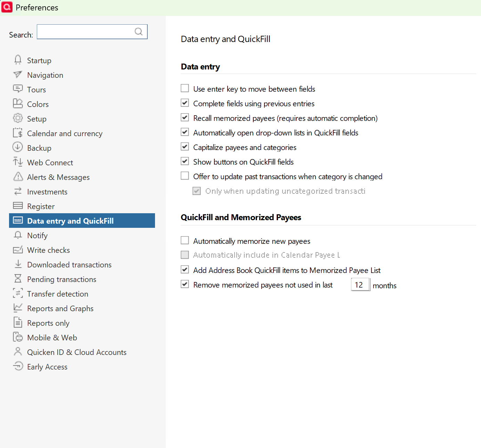Screen dimensions: 481x448
Task: Click the Data entry and QuickFill icon
Action: (18, 221)
